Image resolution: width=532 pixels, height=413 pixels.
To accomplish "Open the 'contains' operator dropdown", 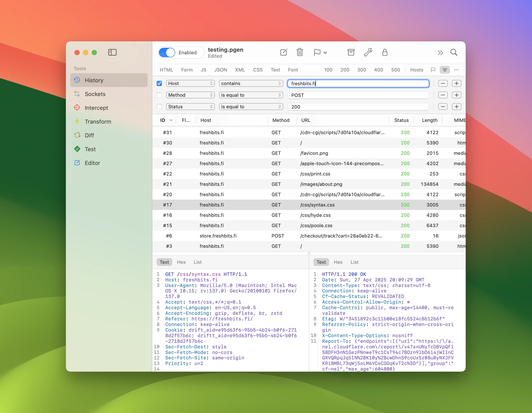I will (x=251, y=83).
